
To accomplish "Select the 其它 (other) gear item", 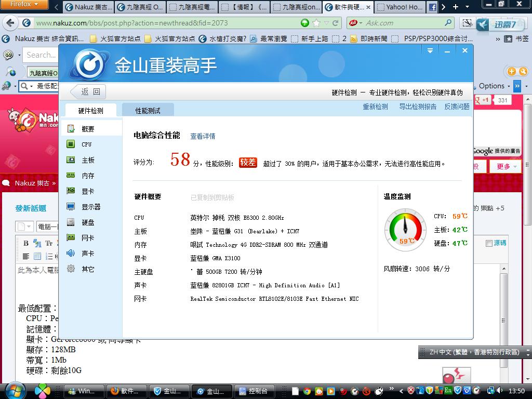I will tap(87, 269).
